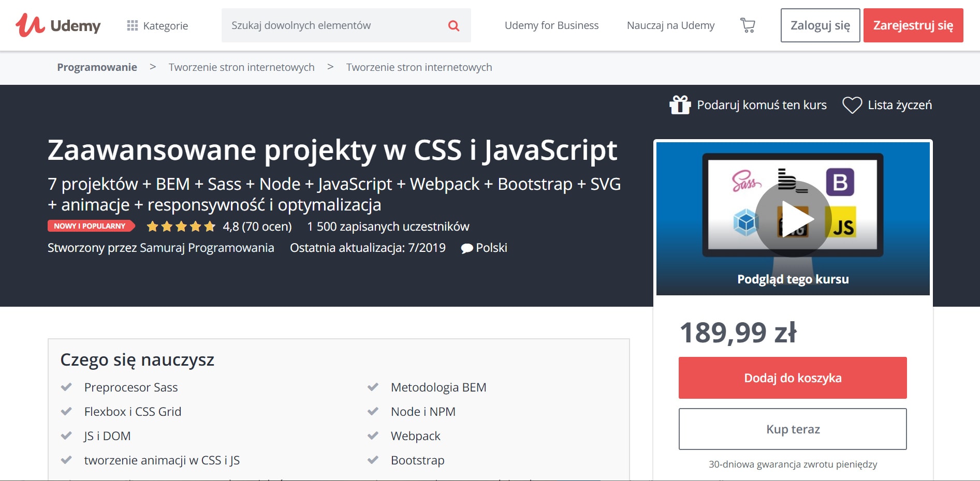
Task: Click the '4,8 (70 ocen)' rating text
Action: click(257, 227)
